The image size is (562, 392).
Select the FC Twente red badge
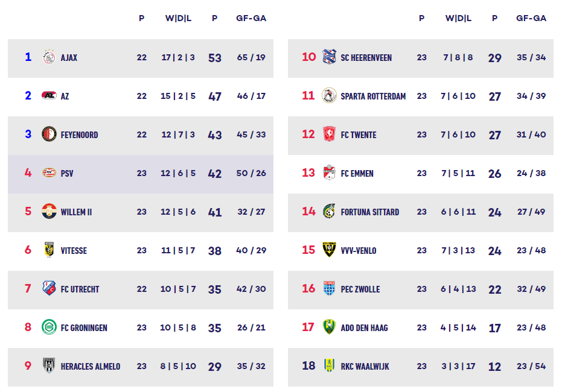click(x=329, y=134)
